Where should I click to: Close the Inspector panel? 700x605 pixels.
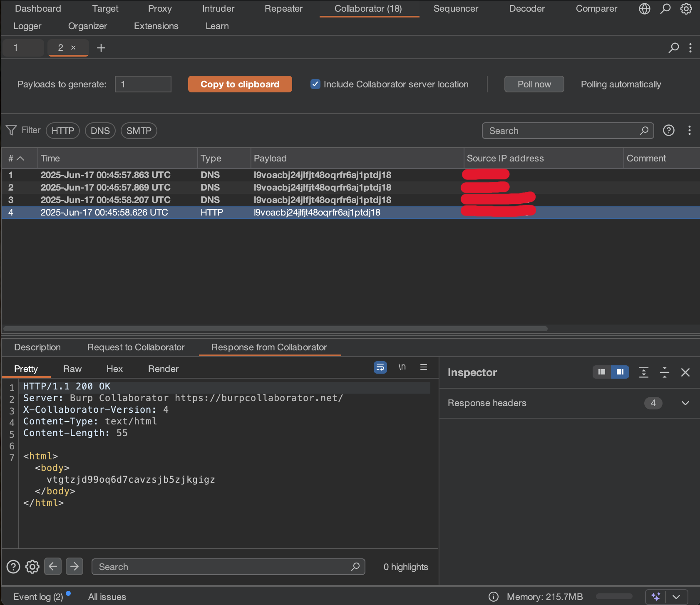pyautogui.click(x=685, y=372)
